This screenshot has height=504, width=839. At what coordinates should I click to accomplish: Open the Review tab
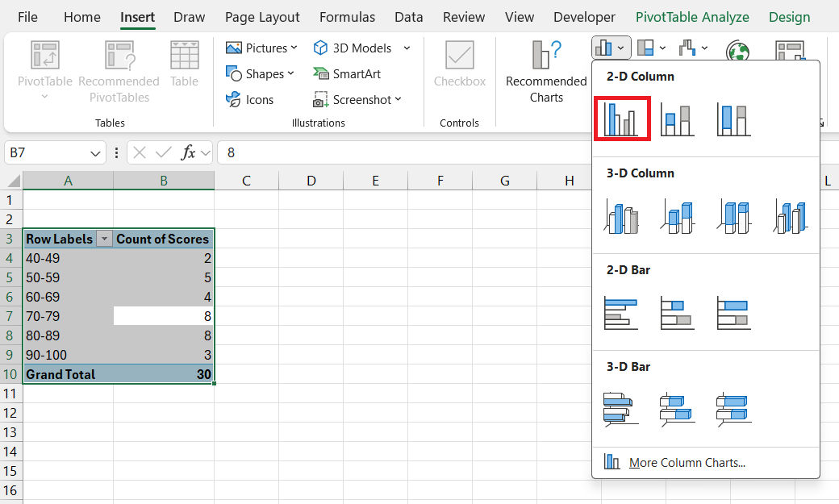coord(464,17)
